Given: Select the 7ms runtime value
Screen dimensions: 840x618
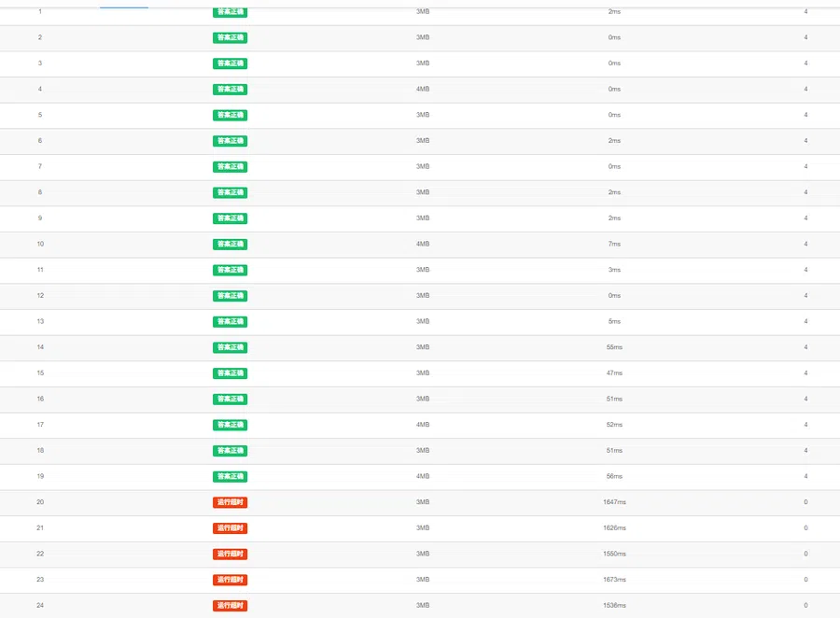Looking at the screenshot, I should coord(614,244).
